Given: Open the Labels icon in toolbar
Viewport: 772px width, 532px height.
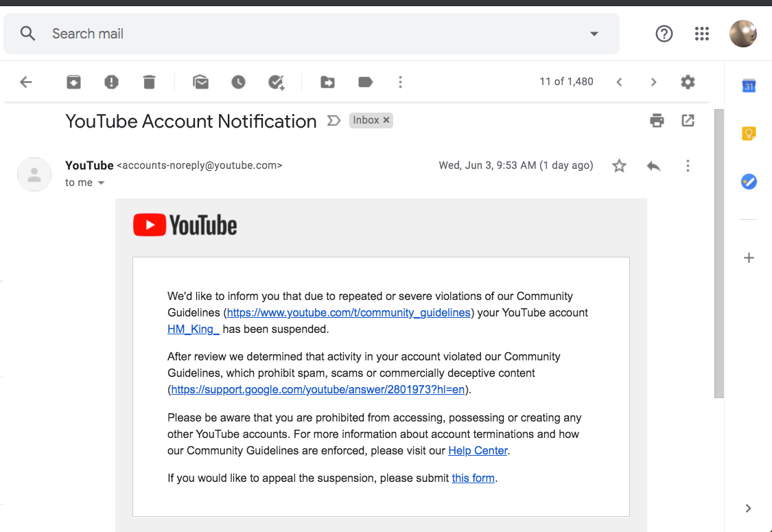Looking at the screenshot, I should [365, 82].
